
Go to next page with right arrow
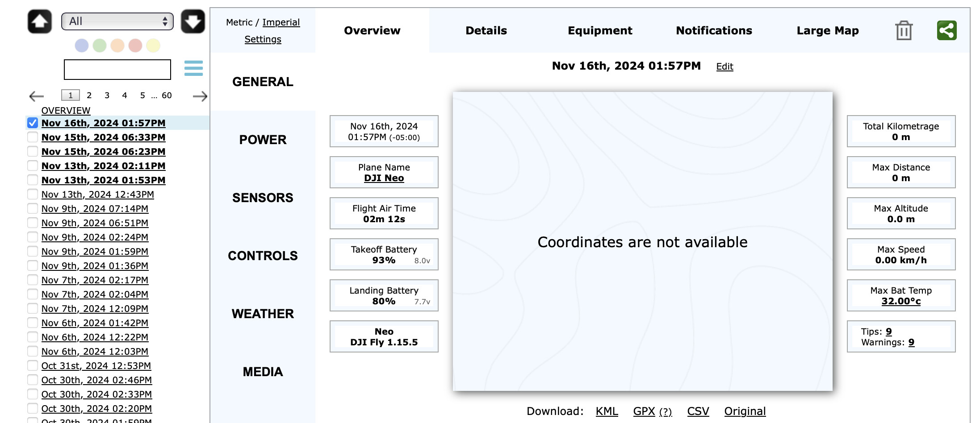point(200,96)
